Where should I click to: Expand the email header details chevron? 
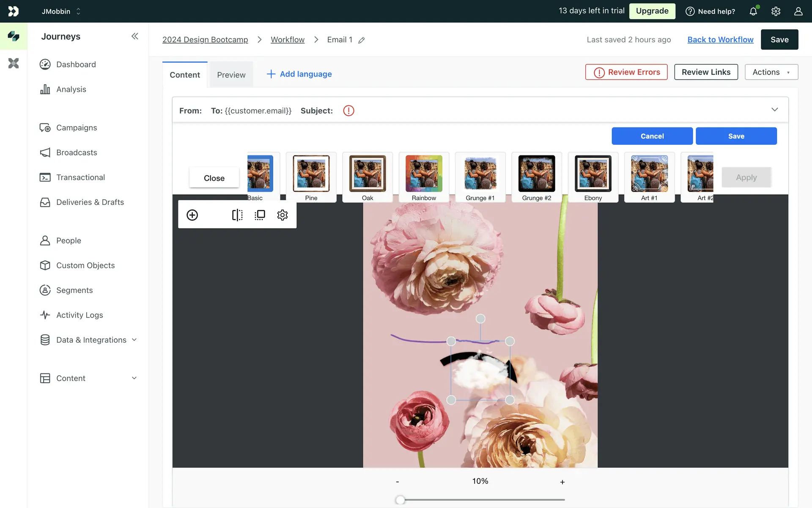coord(774,110)
